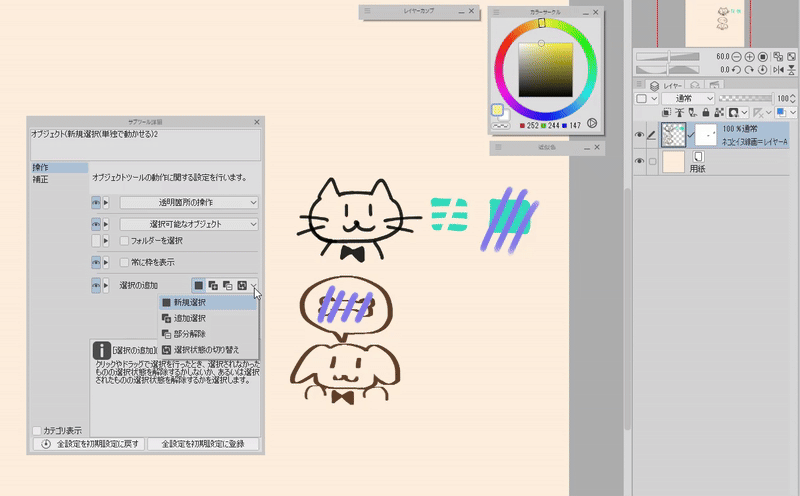Screen dimensions: 800x496
Task: Expand arrow beside 透明箇所の操作
Action: point(106,203)
